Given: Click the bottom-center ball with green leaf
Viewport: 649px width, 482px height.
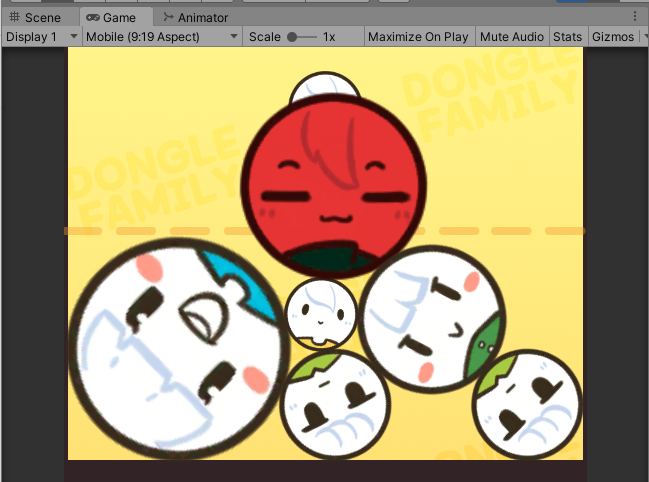Looking at the screenshot, I should point(335,405).
